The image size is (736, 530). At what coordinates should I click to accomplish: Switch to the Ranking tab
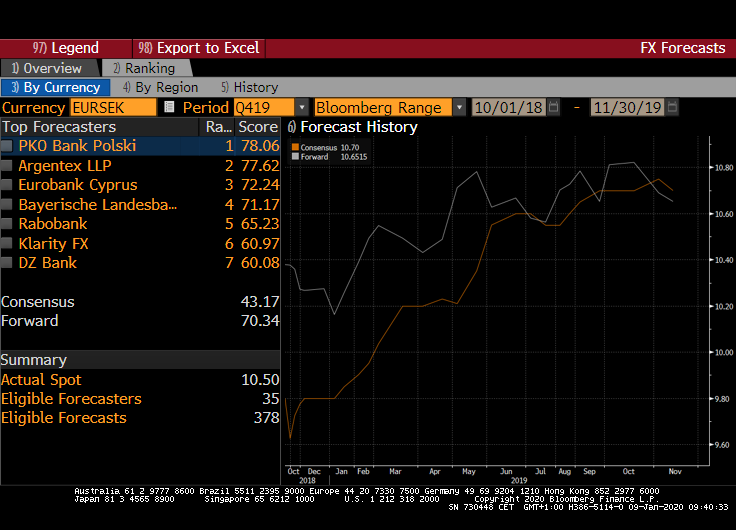[x=143, y=68]
